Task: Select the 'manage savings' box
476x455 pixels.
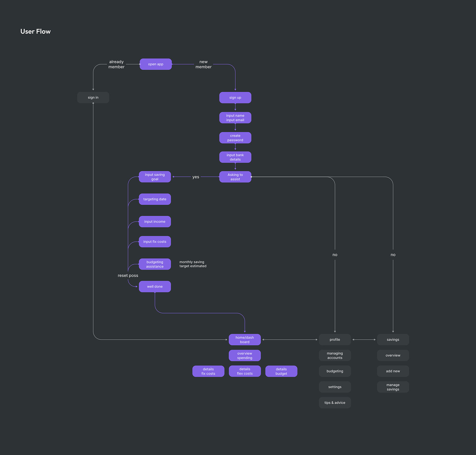Action: pyautogui.click(x=393, y=387)
